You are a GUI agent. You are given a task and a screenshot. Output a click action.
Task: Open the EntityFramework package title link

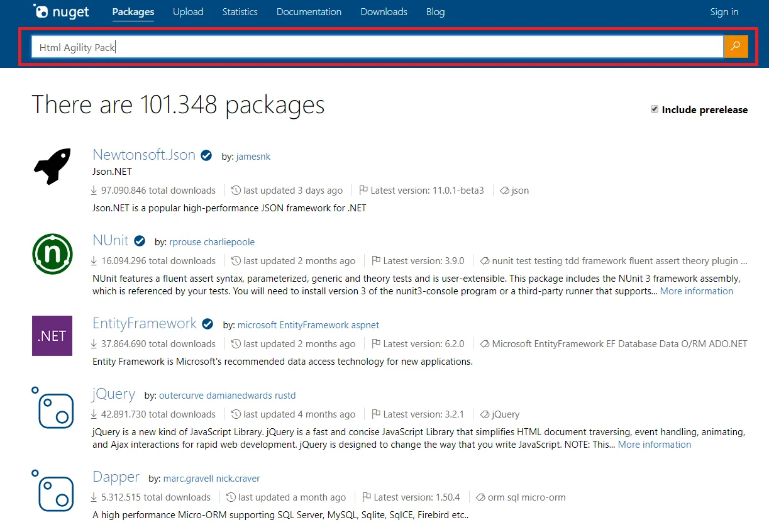tap(145, 323)
